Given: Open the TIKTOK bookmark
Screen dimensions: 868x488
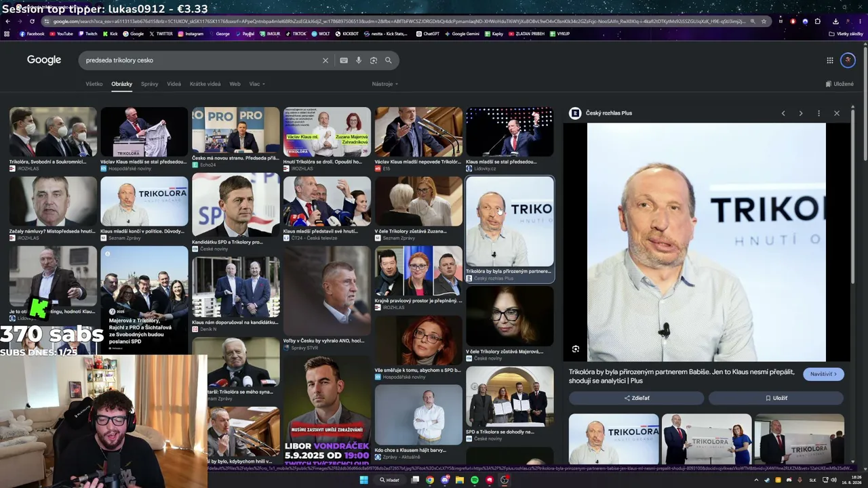Looking at the screenshot, I should [x=296, y=34].
